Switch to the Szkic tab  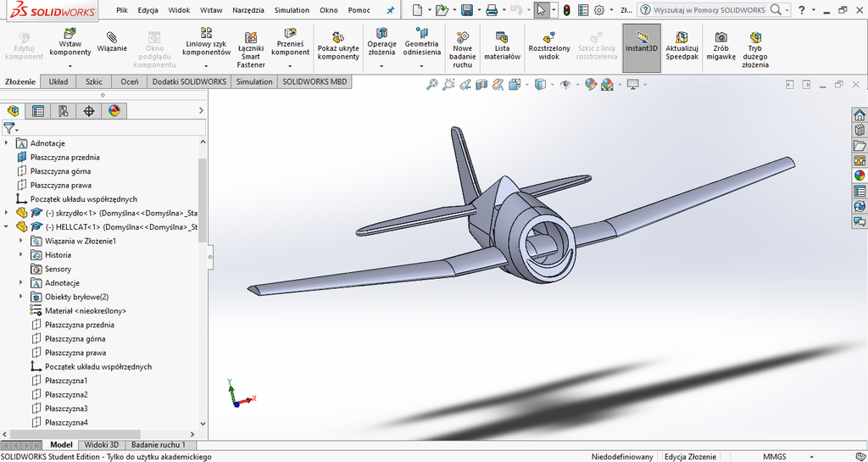click(93, 82)
